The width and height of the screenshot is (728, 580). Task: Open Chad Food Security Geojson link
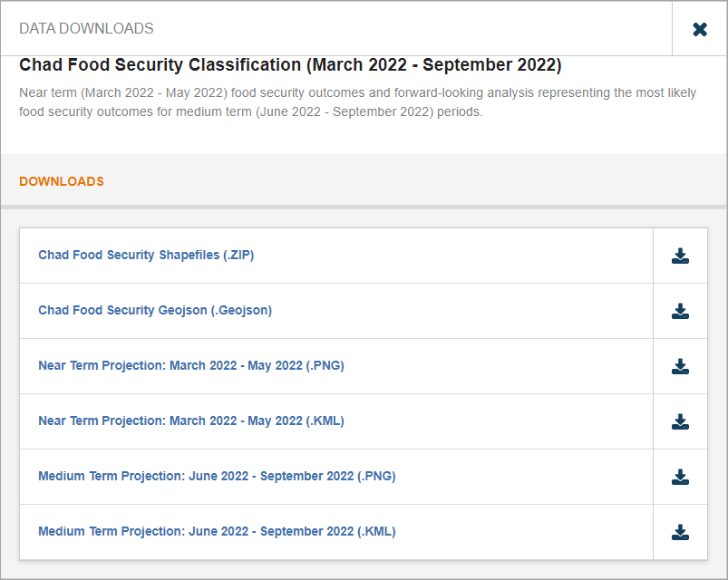pos(155,311)
